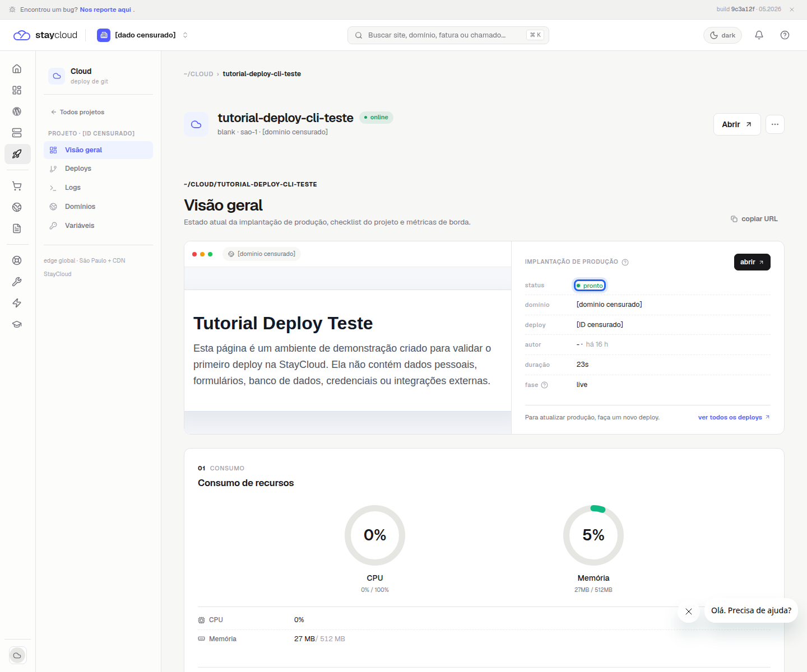Toggle dark theme mode
Screen dimensions: 807x672
[x=723, y=35]
